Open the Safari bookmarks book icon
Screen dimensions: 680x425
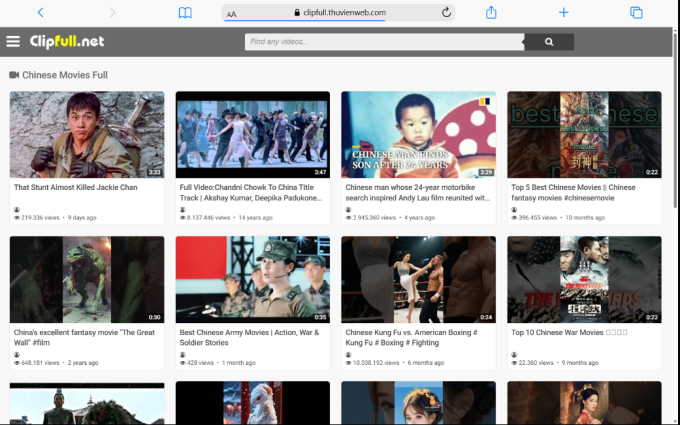(x=185, y=13)
